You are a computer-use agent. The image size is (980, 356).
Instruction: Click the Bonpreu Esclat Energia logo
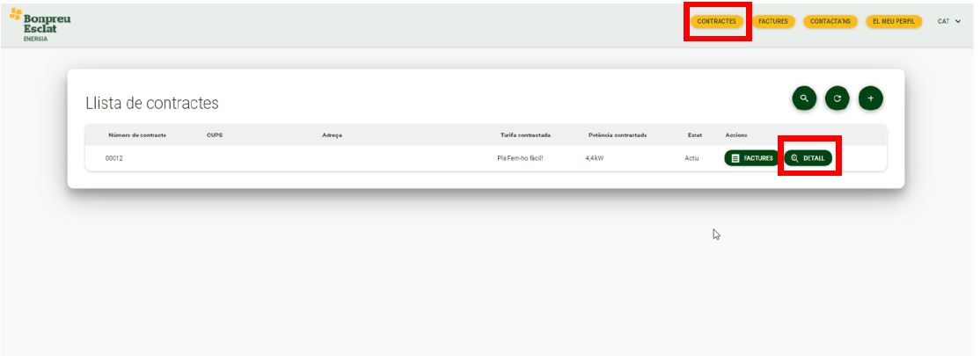point(40,24)
